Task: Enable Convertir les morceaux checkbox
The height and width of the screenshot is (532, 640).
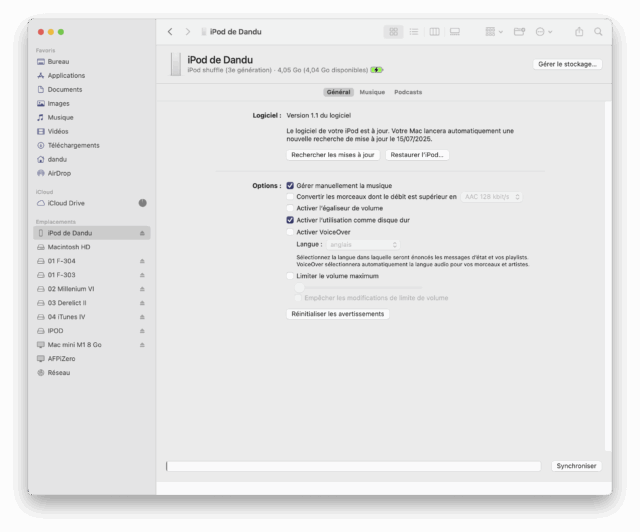Action: (x=290, y=197)
